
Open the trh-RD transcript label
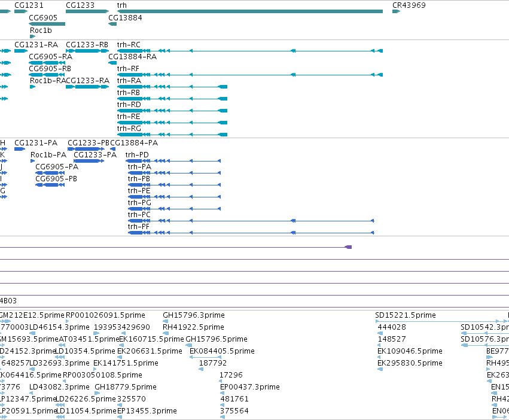[x=129, y=105]
